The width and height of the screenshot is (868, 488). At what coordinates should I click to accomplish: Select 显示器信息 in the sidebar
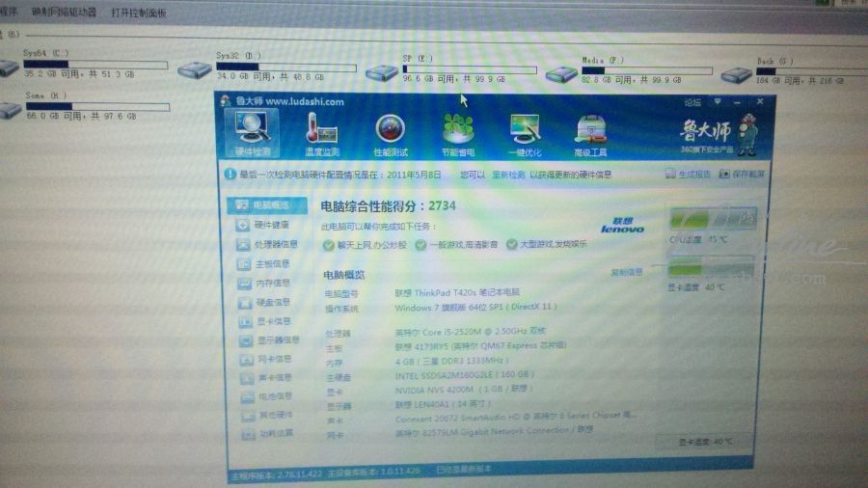[270, 340]
